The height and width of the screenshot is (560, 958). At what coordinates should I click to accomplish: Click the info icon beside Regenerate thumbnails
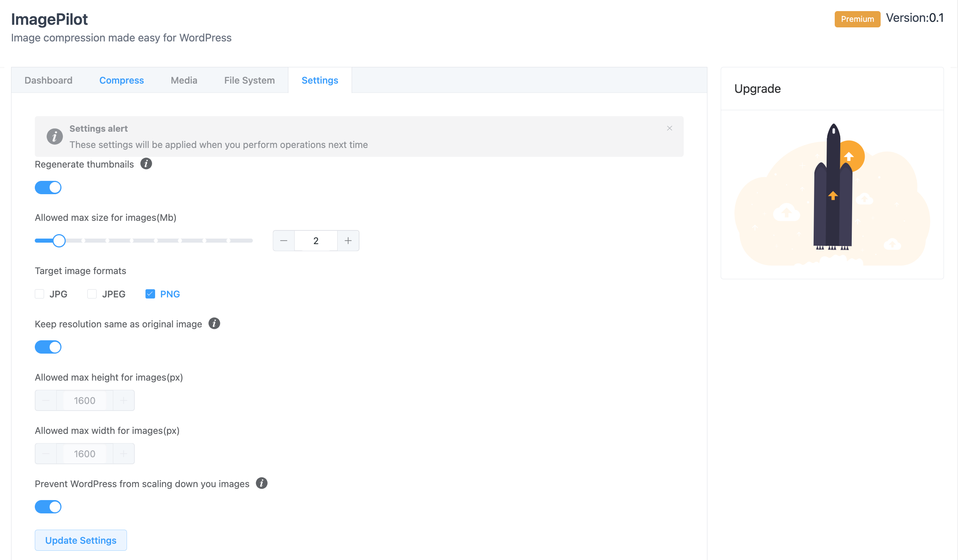tap(146, 164)
